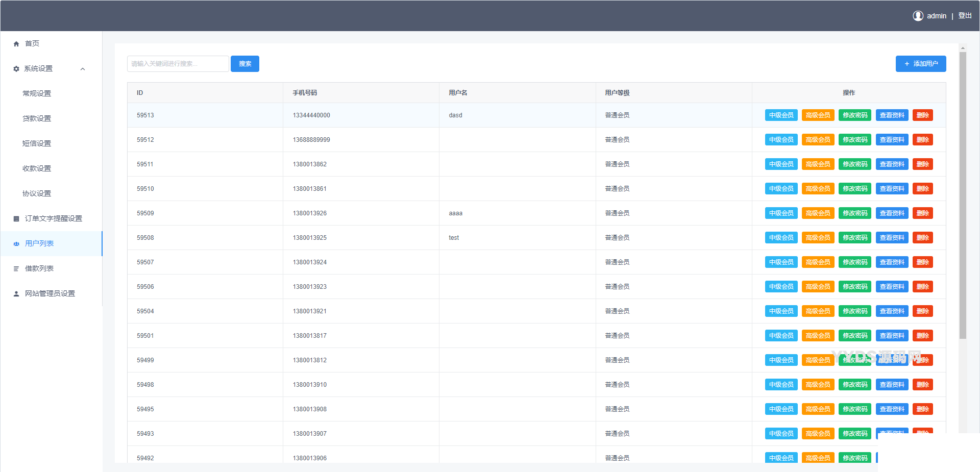Click 修改密码 for user 59510
The height and width of the screenshot is (472, 980).
(x=854, y=189)
